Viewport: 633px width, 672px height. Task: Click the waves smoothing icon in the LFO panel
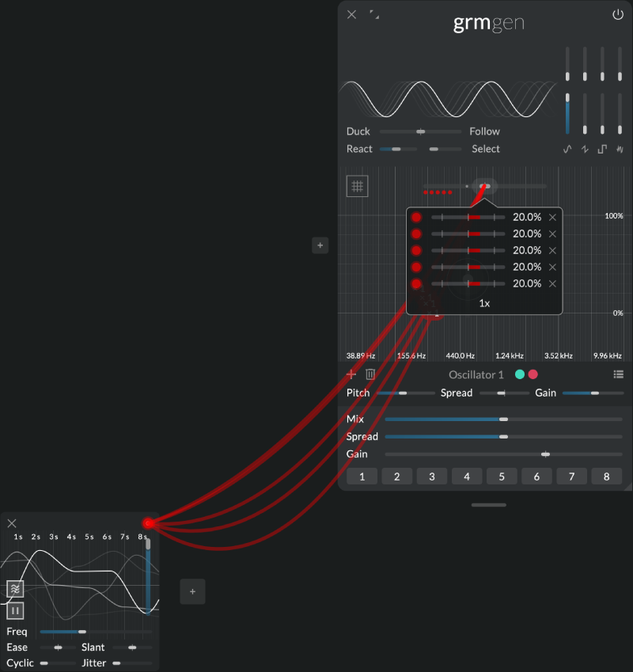click(x=15, y=589)
